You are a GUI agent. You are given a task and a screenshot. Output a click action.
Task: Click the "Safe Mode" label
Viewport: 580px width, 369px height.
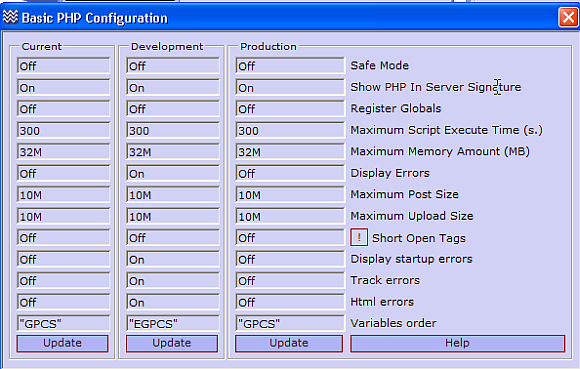click(380, 65)
